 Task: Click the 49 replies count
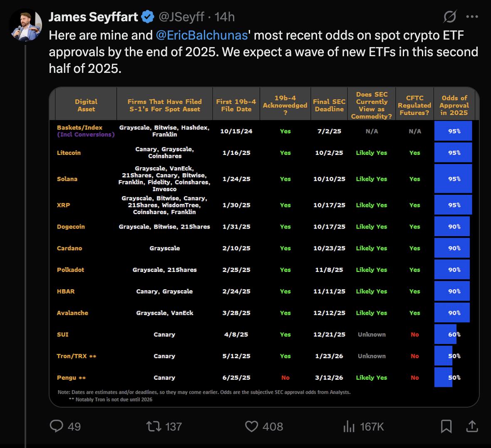tap(74, 427)
